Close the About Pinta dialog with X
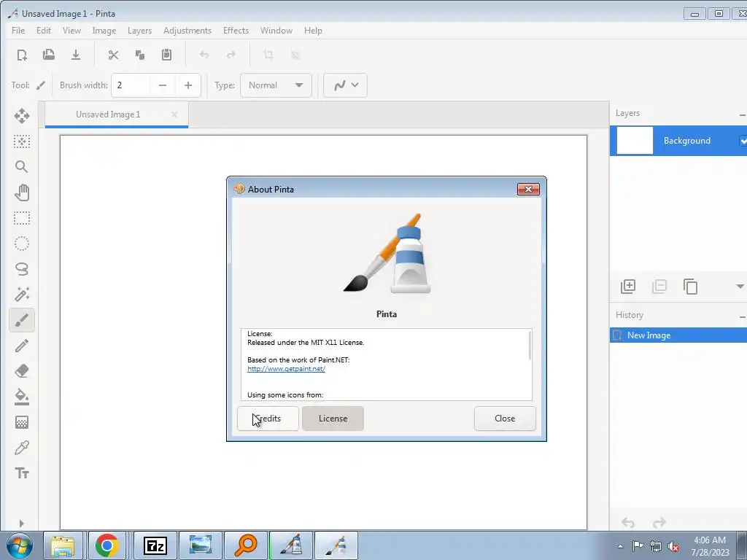The height and width of the screenshot is (560, 747). click(x=528, y=189)
